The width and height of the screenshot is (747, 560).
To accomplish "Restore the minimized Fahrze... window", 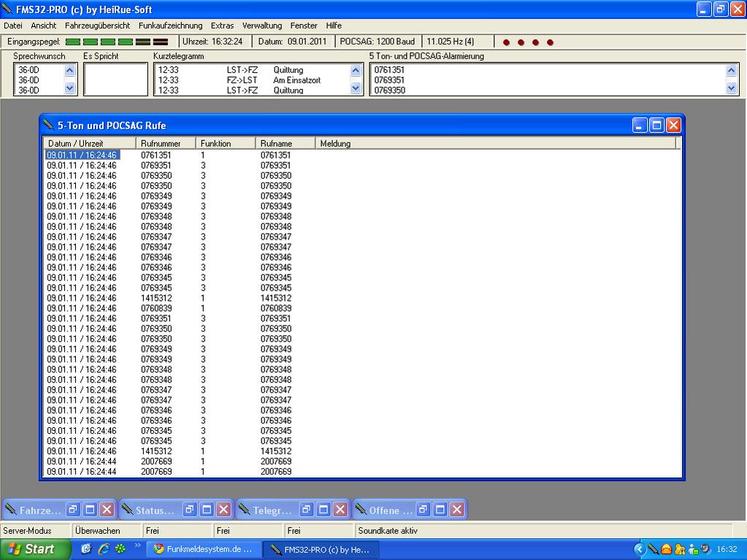I will pyautogui.click(x=73, y=510).
